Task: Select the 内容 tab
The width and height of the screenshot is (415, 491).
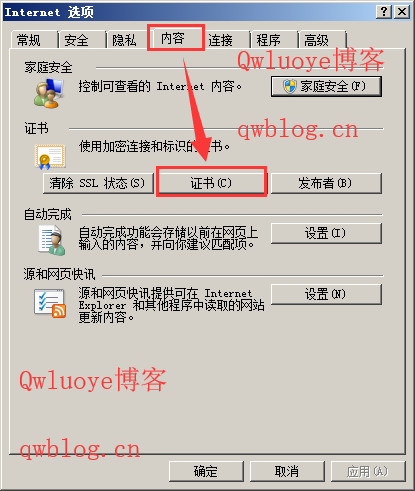Action: (176, 38)
